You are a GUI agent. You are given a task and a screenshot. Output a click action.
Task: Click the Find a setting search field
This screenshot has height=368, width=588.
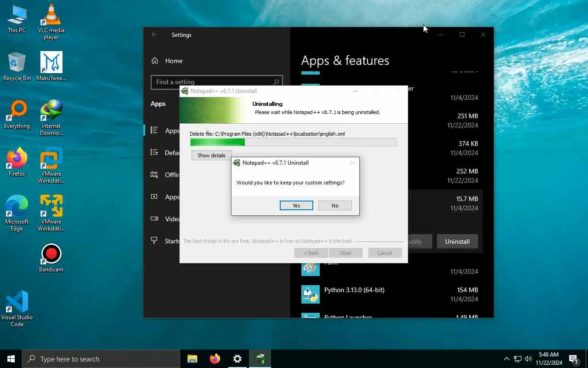click(216, 82)
